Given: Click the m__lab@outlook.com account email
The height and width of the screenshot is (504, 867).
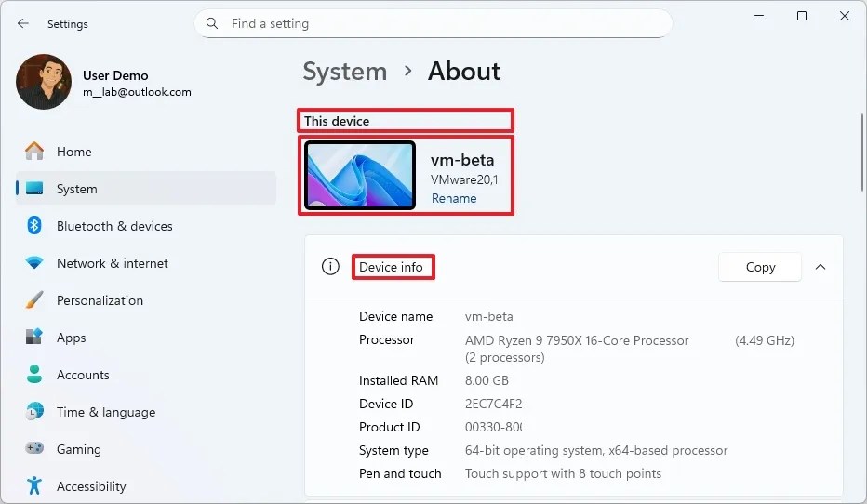Looking at the screenshot, I should click(137, 92).
